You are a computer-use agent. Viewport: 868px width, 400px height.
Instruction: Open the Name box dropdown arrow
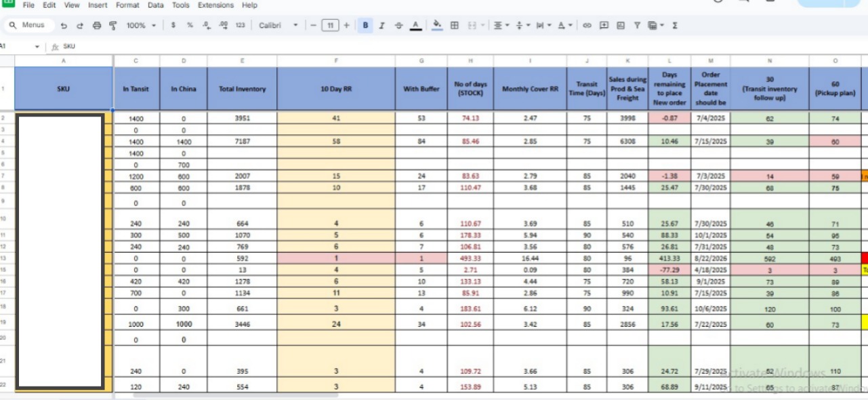(x=37, y=47)
